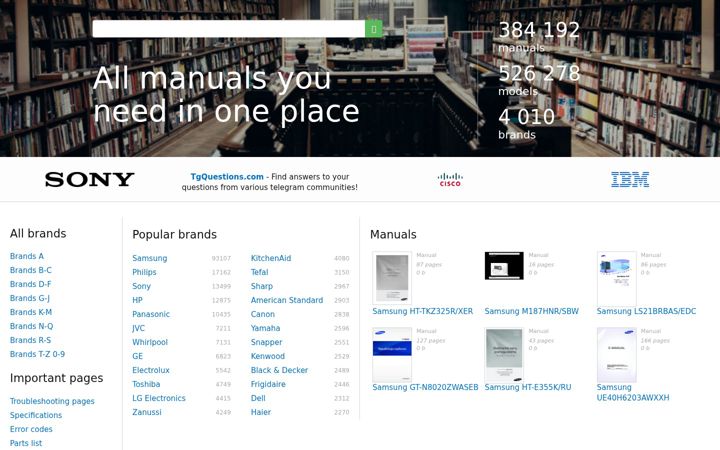Viewport: 720px width, 450px height.
Task: Open Brands B-C list
Action: click(x=31, y=270)
